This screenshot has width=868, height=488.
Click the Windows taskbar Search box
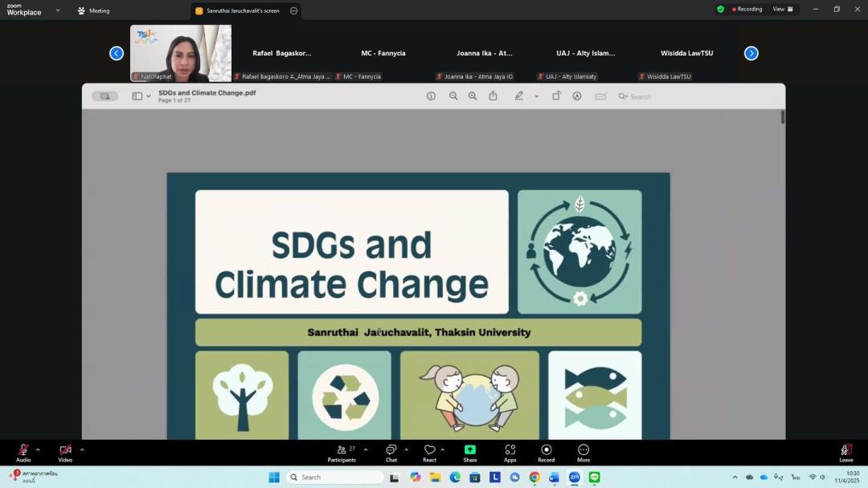[335, 478]
